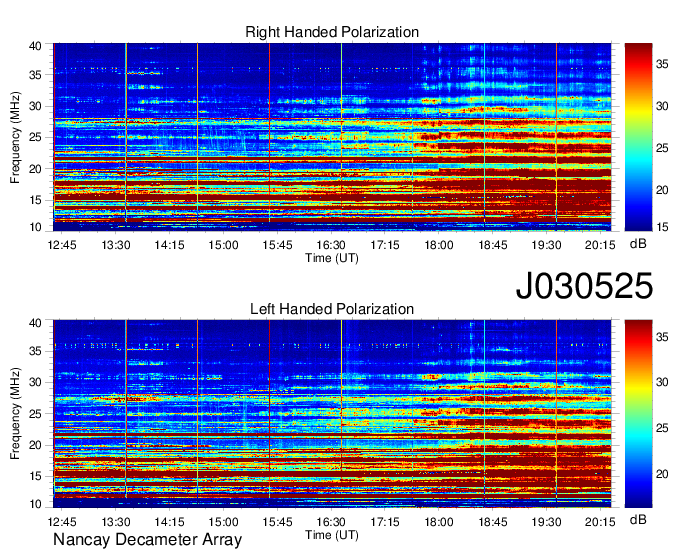The image size is (680, 552).
Task: Click the 15 dB label on top colorbar
Action: 662,227
